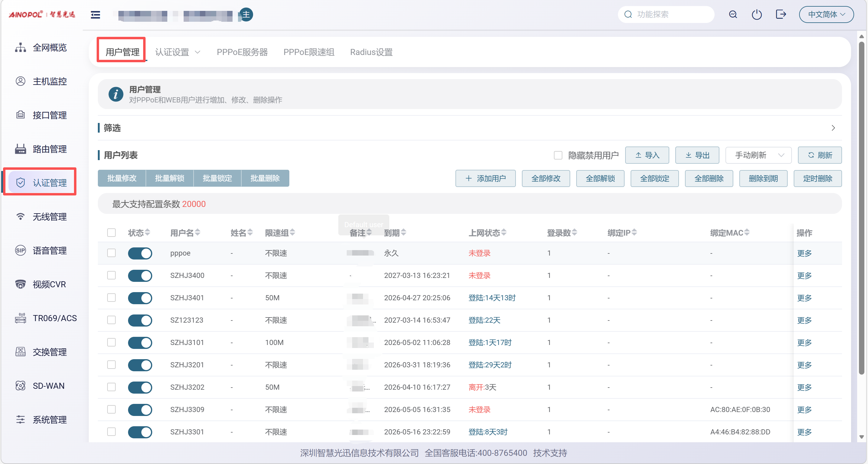Disable the pppoe user status toggle
Image resolution: width=868 pixels, height=464 pixels.
point(140,253)
